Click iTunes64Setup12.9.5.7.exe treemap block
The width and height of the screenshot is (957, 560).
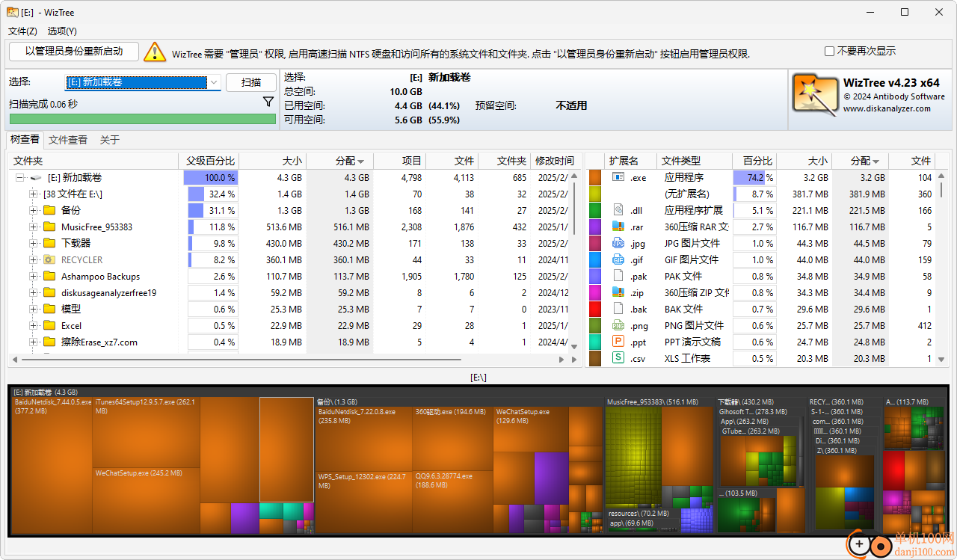click(146, 432)
